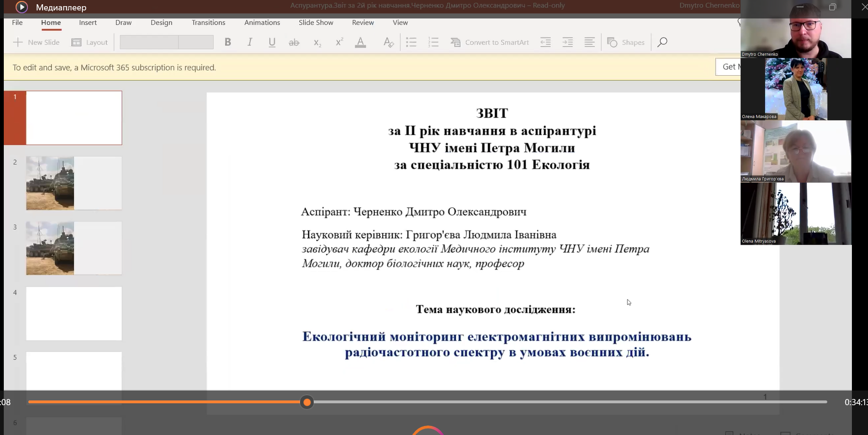The width and height of the screenshot is (868, 435).
Task: Apply Strikethrough formatting
Action: [294, 42]
